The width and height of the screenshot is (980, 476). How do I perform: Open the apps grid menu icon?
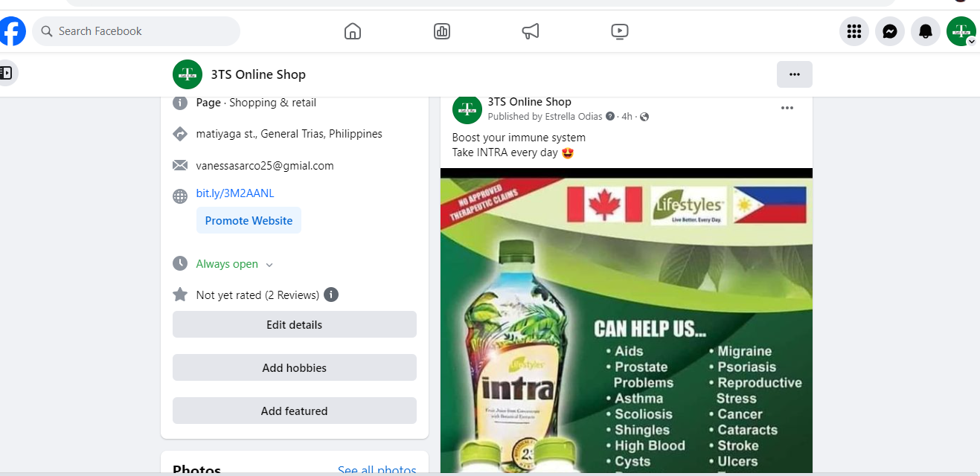pyautogui.click(x=854, y=31)
